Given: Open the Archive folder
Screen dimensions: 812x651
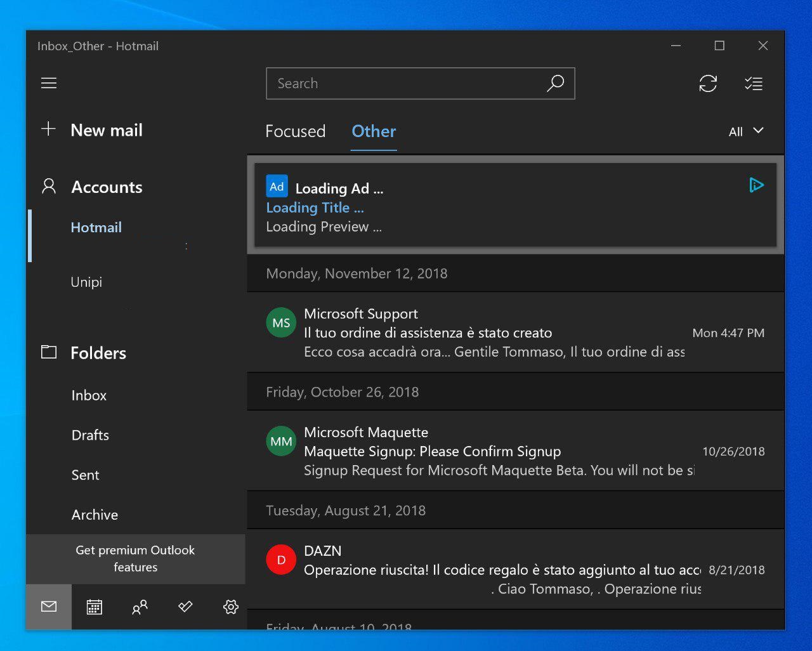Looking at the screenshot, I should click(95, 515).
